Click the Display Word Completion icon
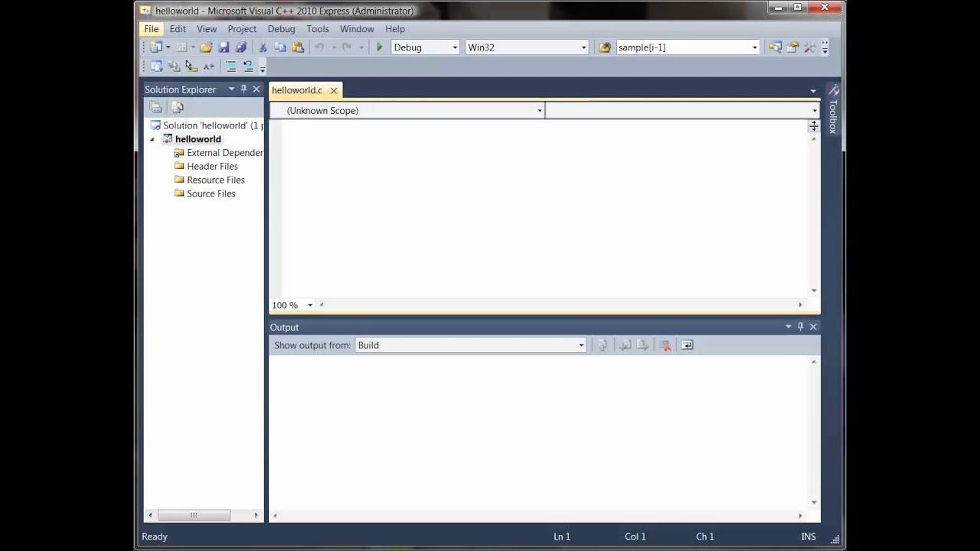980x551 pixels. 209,67
